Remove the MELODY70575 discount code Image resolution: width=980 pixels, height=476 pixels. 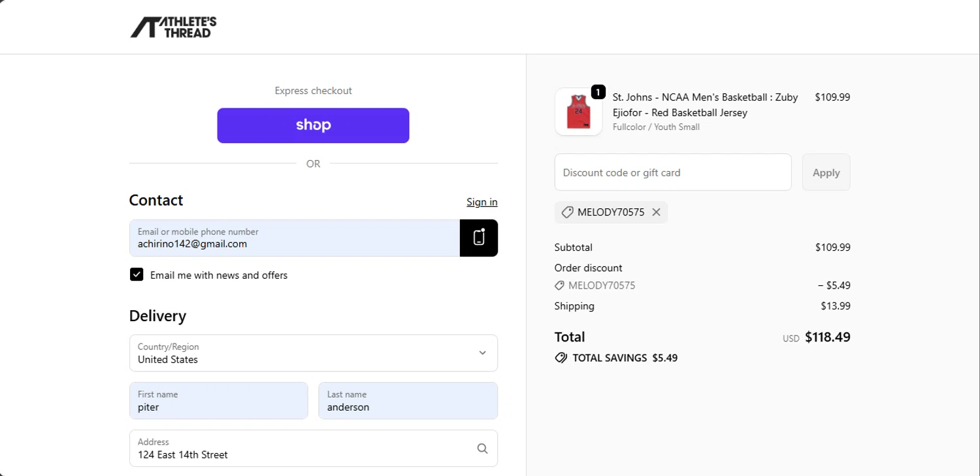656,212
